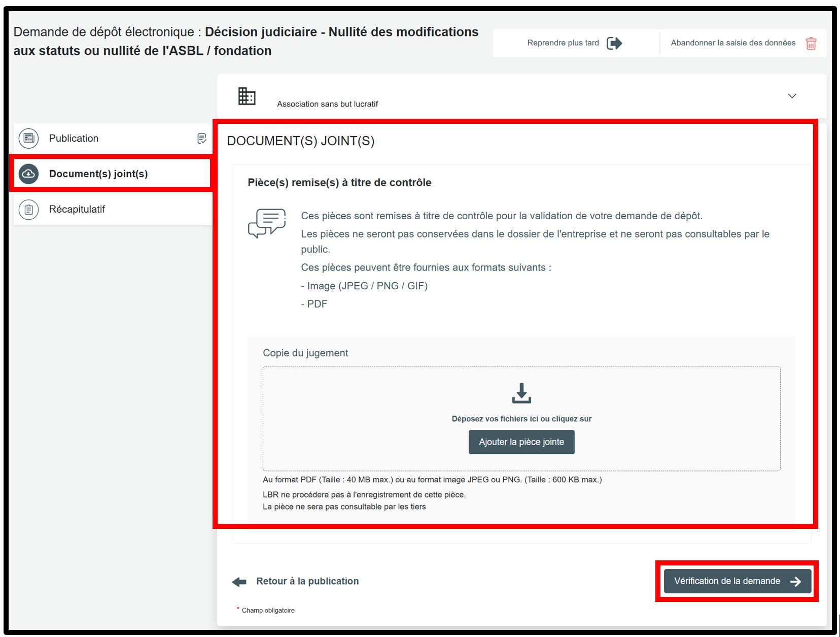The width and height of the screenshot is (840, 637).
Task: Click the Vérification de la demande button
Action: pos(737,581)
